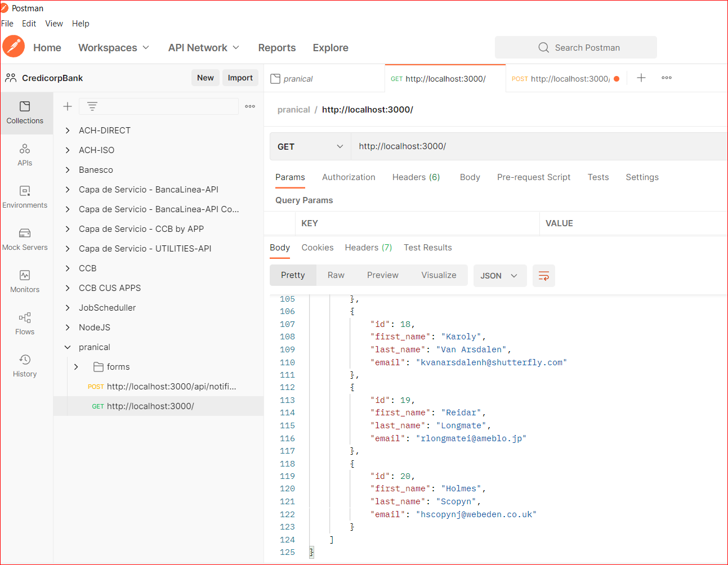Open the Tests tab
The height and width of the screenshot is (565, 728).
tap(599, 177)
